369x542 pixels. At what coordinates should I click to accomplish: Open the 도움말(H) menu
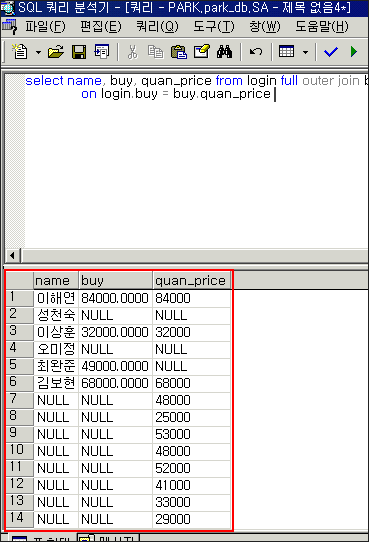pos(322,27)
